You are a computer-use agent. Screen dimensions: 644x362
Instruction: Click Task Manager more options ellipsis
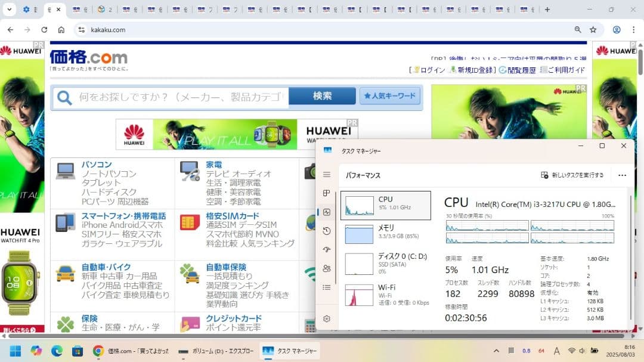622,175
